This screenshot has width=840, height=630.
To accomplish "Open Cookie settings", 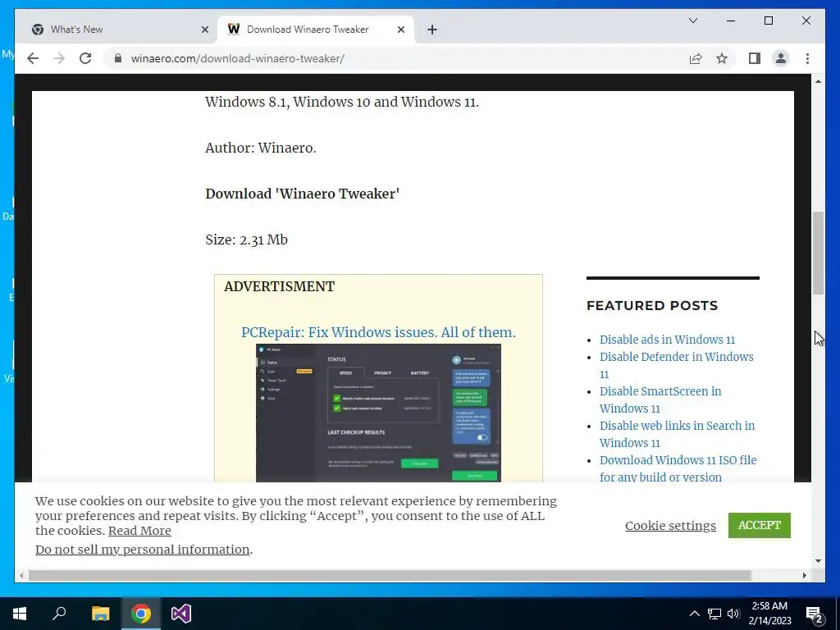I will (x=670, y=526).
